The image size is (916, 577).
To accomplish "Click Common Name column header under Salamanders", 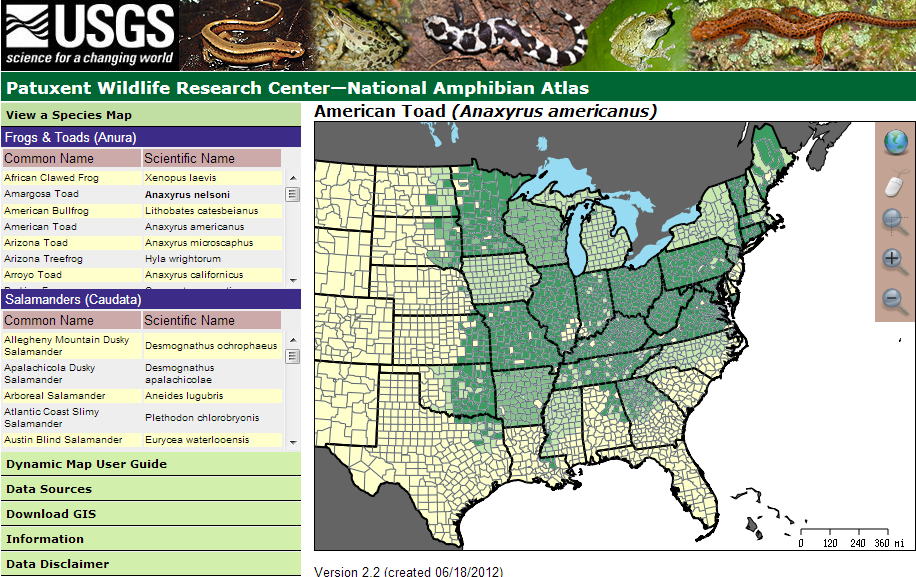I will 71,320.
